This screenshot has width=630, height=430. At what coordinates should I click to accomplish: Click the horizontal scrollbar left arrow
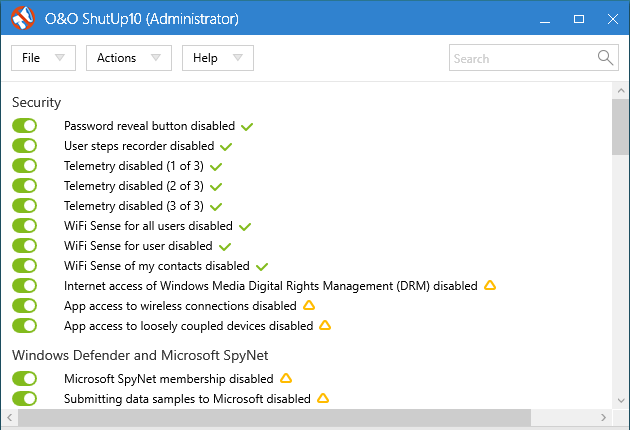click(10, 418)
